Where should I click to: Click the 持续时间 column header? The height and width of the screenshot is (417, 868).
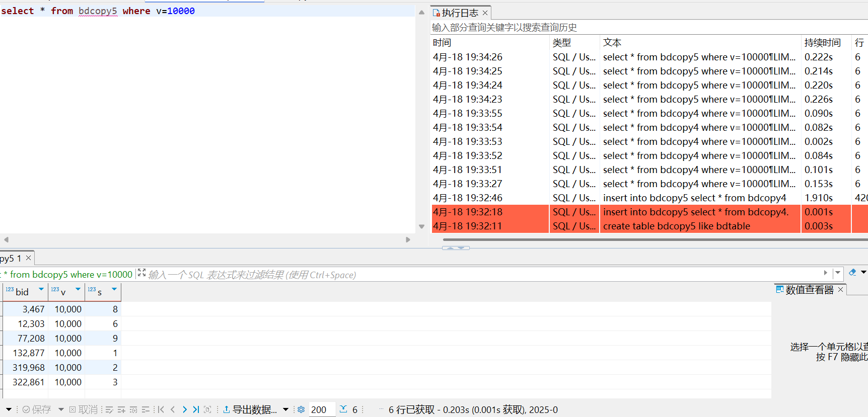pos(826,43)
